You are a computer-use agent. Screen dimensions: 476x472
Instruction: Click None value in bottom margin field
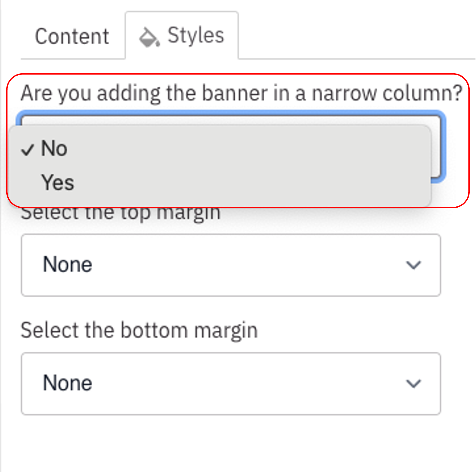tap(68, 383)
